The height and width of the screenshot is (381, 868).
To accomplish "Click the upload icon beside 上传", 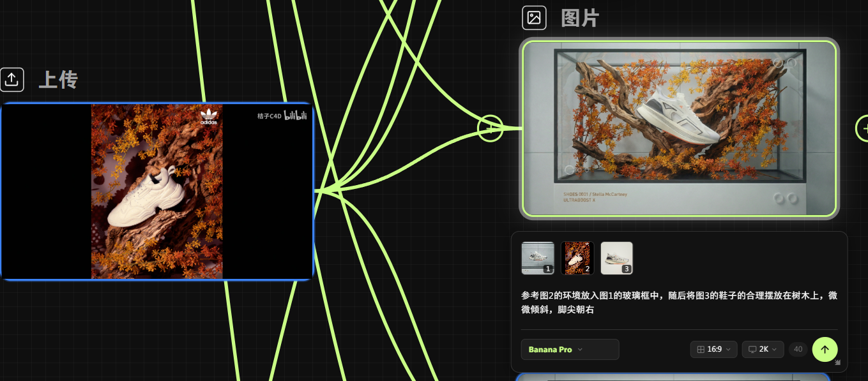I will click(11, 80).
